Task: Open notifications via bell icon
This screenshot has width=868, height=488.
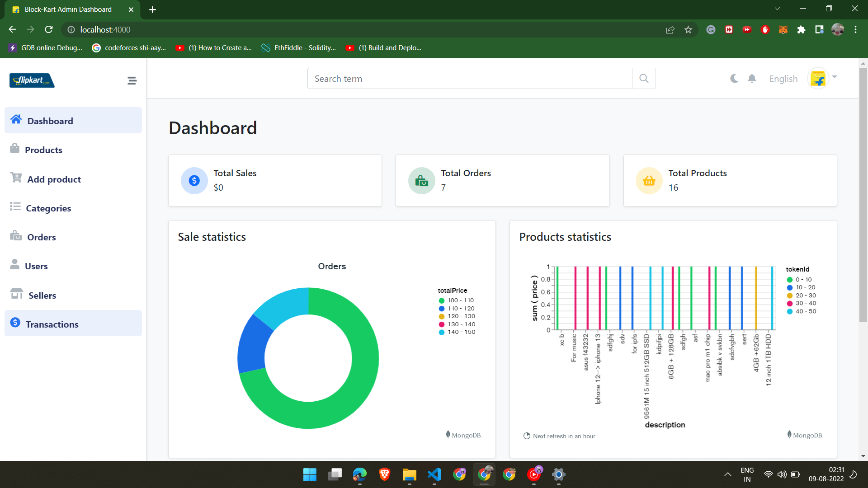Action: (x=752, y=79)
